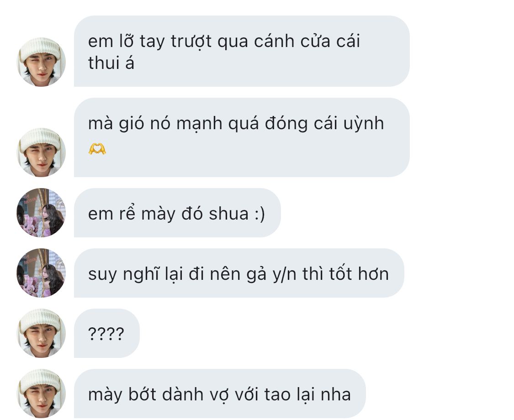Select the 'em lỡ tay trượt qua cánh cửa' bubble
This screenshot has width=514, height=420.
pyautogui.click(x=242, y=51)
